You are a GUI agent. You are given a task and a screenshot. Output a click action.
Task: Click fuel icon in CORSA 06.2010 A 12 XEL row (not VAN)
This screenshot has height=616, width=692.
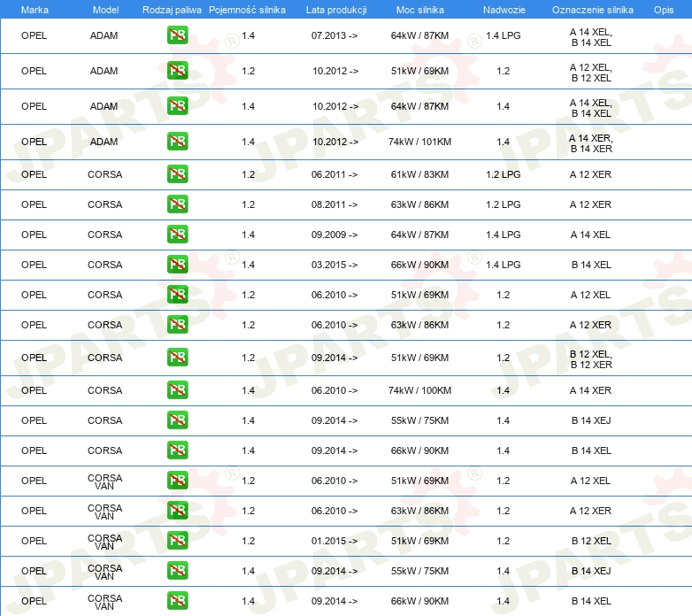(177, 295)
